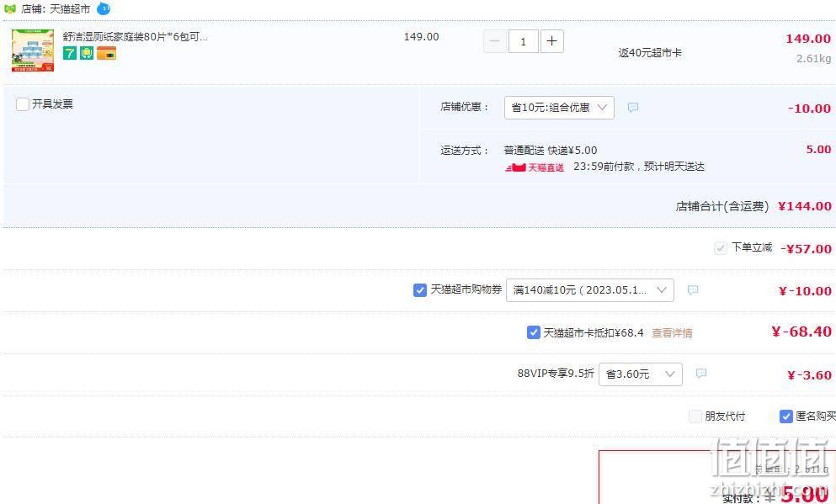Screen dimensions: 836x504
Task: Click the 2.61kg weight text
Action: tap(813, 59)
